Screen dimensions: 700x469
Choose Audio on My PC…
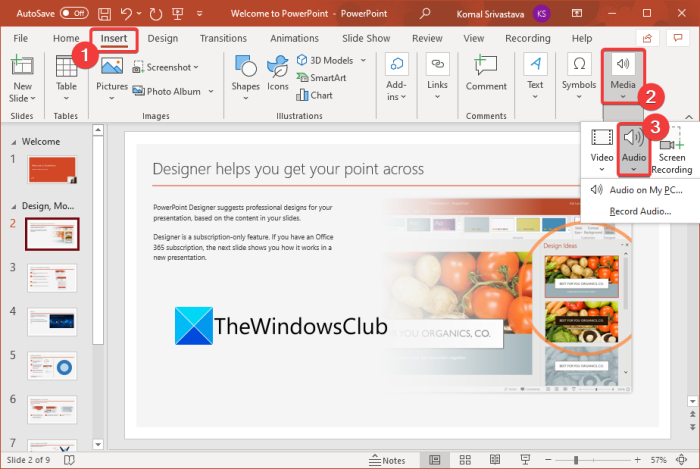click(x=637, y=190)
